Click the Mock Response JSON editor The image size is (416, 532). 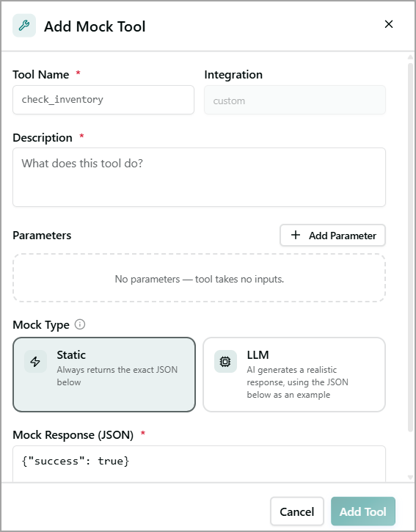[199, 464]
